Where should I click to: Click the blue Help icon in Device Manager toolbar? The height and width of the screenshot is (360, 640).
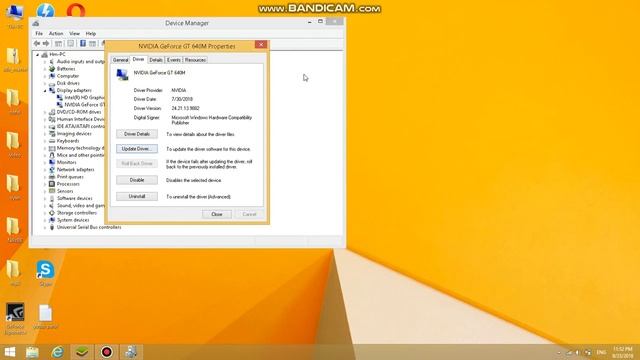(82, 43)
